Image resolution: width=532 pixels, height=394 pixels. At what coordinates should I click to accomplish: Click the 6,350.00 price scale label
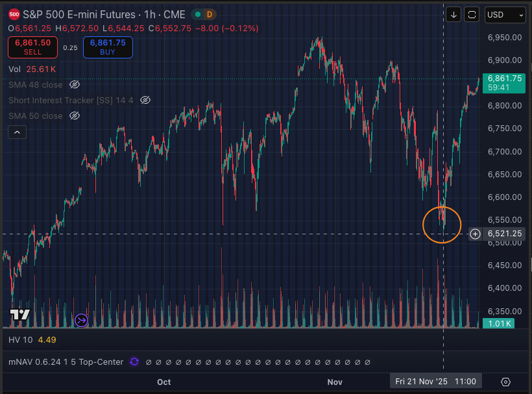(x=505, y=311)
